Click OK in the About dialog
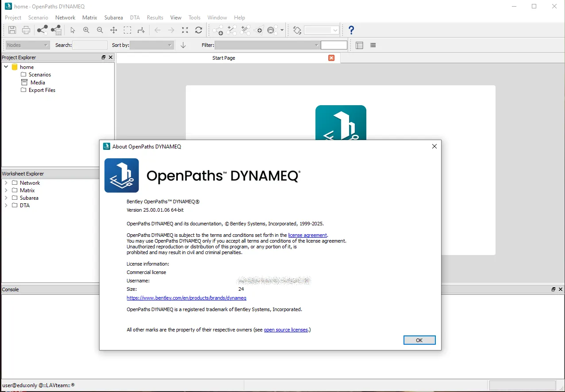This screenshot has width=565, height=392. [419, 340]
